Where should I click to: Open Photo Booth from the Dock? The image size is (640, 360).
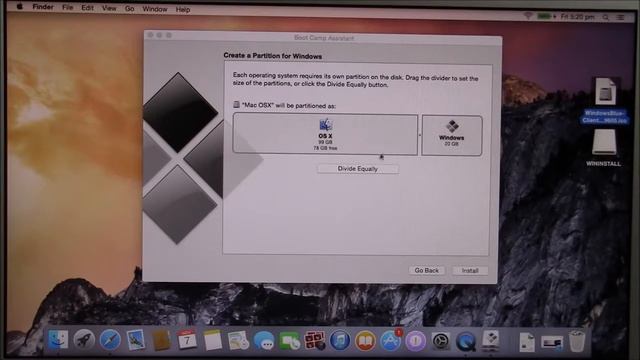click(x=315, y=340)
